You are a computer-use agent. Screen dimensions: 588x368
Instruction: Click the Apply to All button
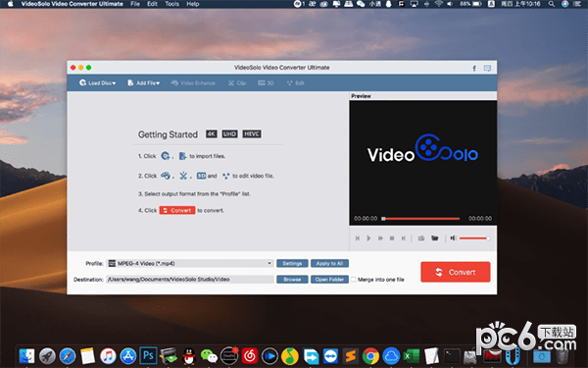point(329,263)
